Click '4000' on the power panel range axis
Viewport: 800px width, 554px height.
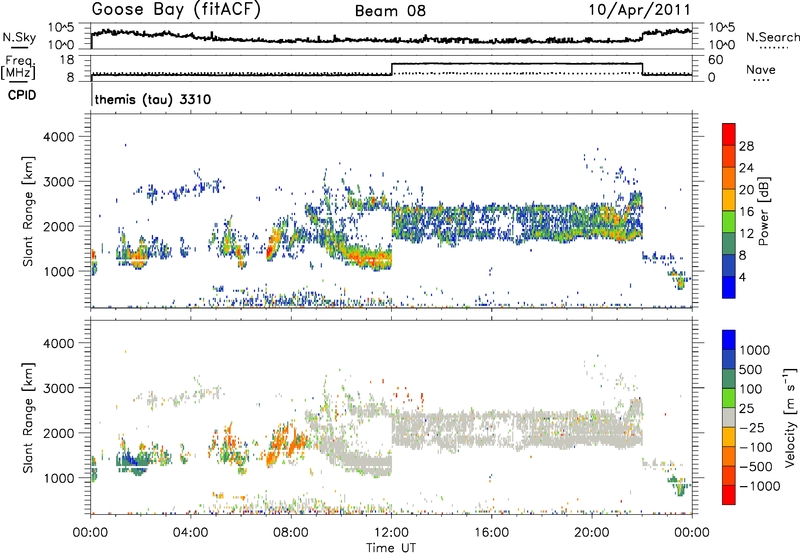coord(58,137)
